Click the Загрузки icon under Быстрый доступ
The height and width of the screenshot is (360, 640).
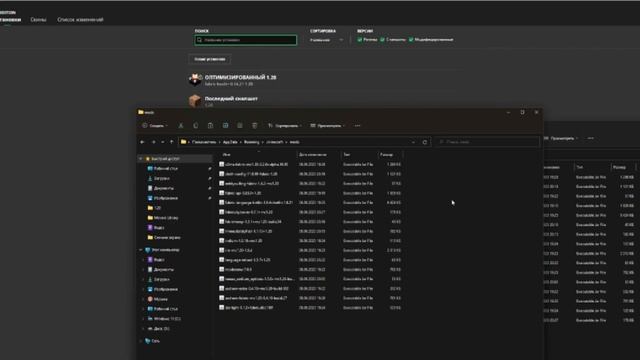150,178
